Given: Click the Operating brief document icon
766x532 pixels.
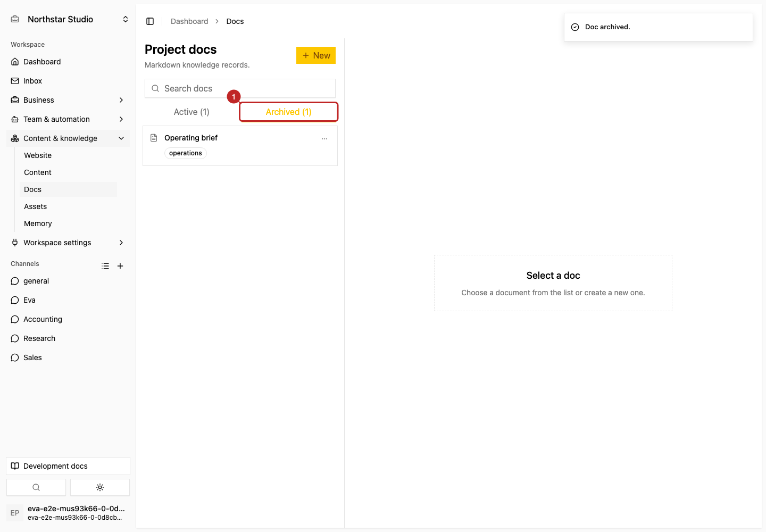Looking at the screenshot, I should click(154, 138).
